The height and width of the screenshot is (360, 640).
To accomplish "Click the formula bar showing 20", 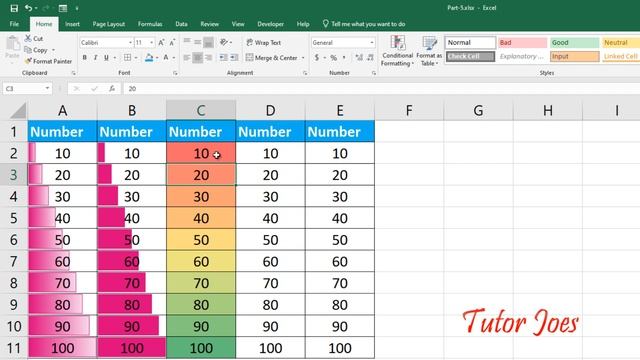I will point(381,89).
